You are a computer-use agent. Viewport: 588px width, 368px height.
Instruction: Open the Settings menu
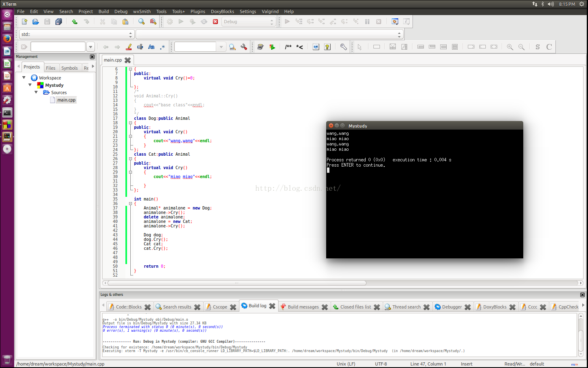click(x=248, y=11)
